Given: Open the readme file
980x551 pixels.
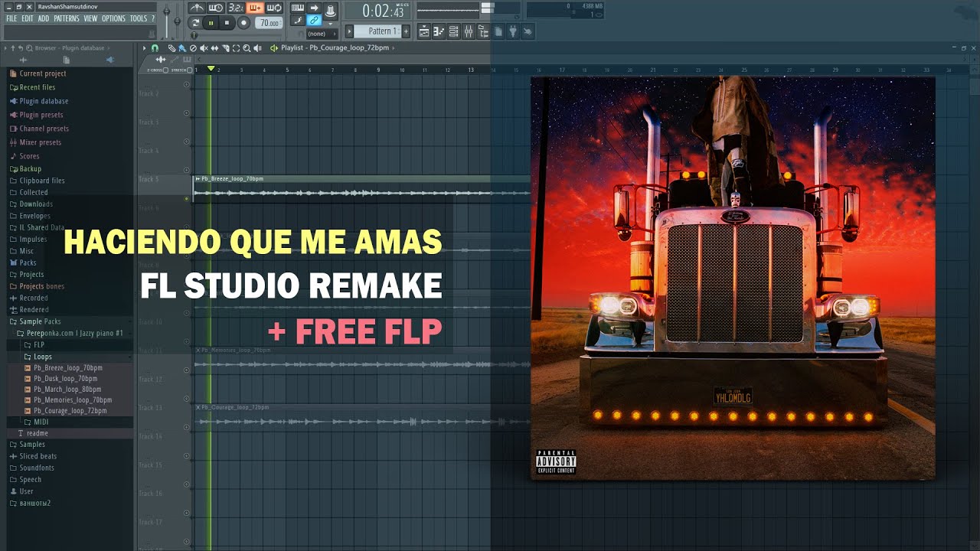Looking at the screenshot, I should point(33,433).
